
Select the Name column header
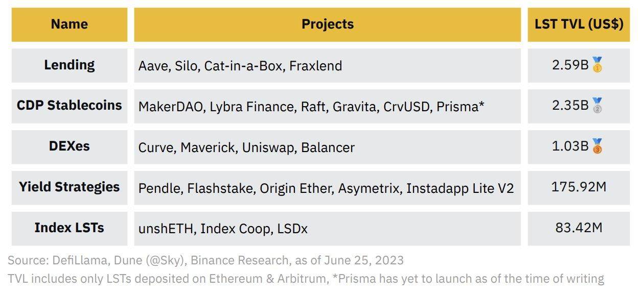(x=70, y=24)
